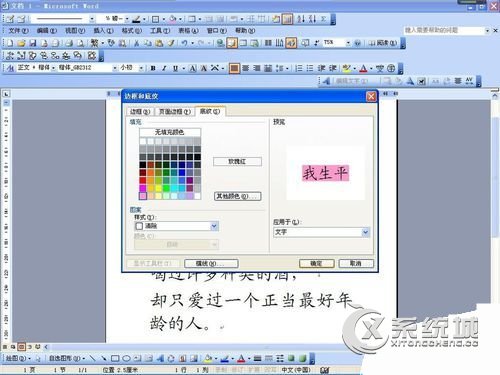Select the bright yellow color swatch
The image size is (500, 375).
coord(158,188)
